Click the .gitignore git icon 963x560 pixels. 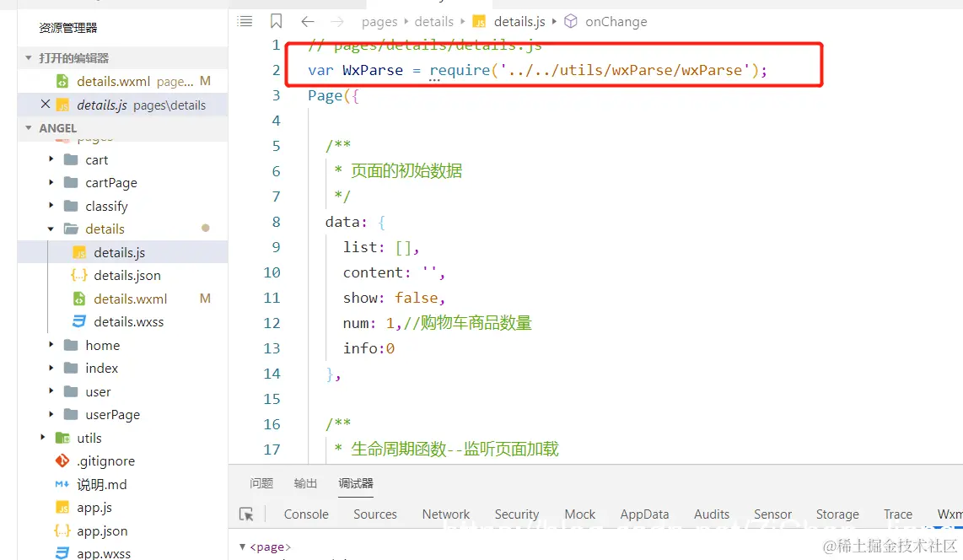[x=62, y=460]
